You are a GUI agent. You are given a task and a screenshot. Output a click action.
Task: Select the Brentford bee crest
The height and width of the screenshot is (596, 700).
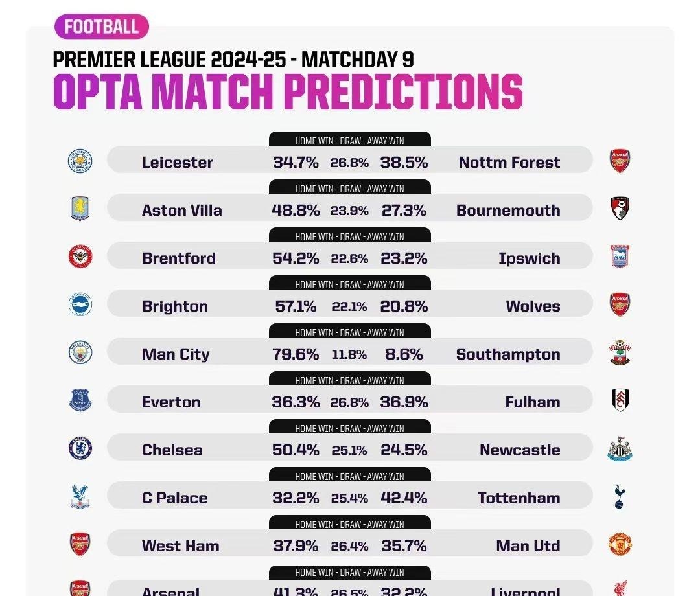point(80,257)
